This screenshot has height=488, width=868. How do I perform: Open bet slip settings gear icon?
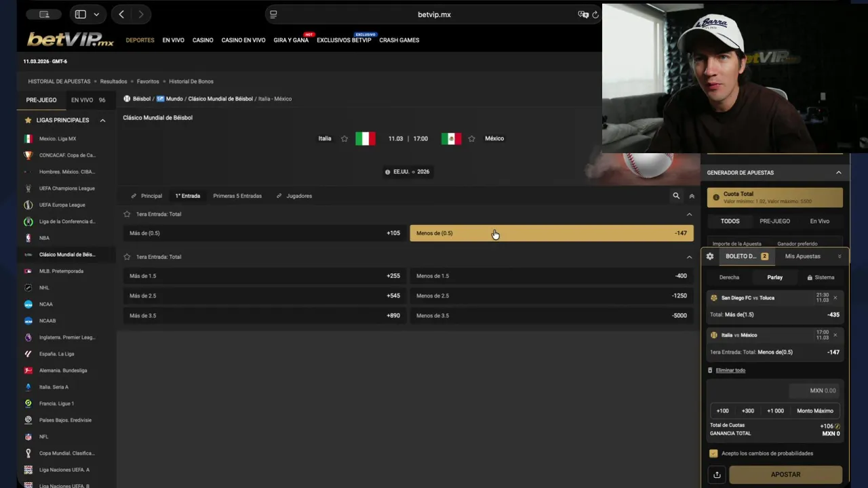(x=710, y=256)
